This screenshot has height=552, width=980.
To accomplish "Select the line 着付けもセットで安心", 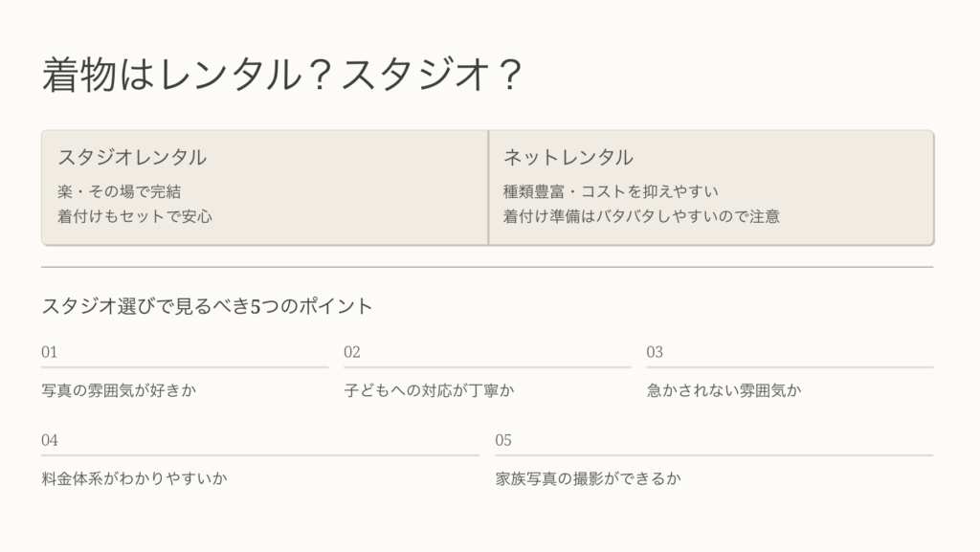I will tap(135, 216).
